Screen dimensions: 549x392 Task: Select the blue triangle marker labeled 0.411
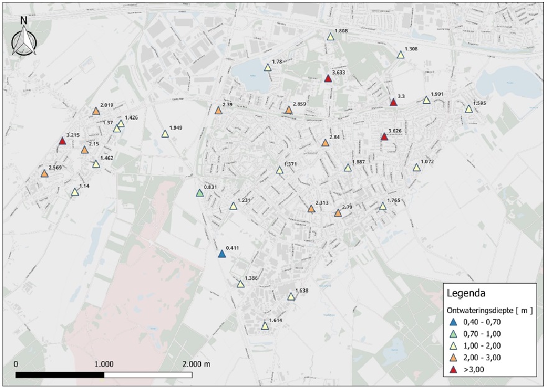point(221,254)
